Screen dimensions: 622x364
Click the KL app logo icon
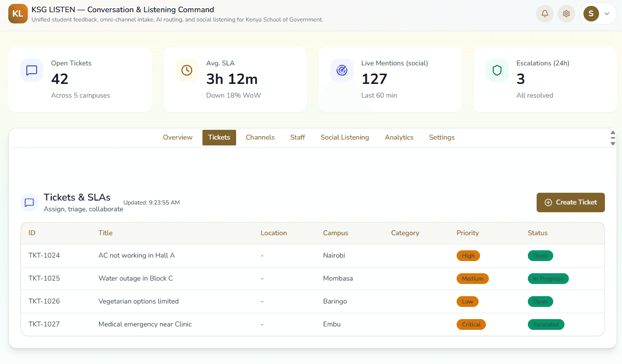pos(18,14)
